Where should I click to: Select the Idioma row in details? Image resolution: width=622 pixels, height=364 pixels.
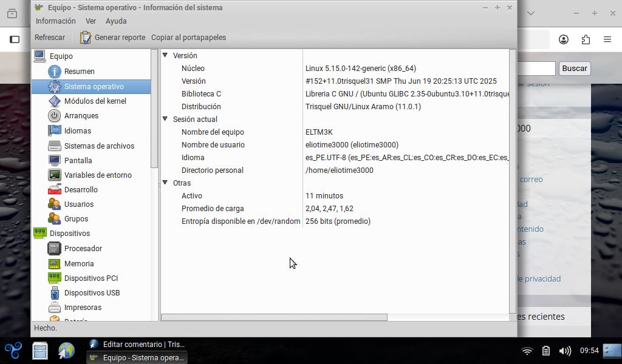tap(335, 157)
